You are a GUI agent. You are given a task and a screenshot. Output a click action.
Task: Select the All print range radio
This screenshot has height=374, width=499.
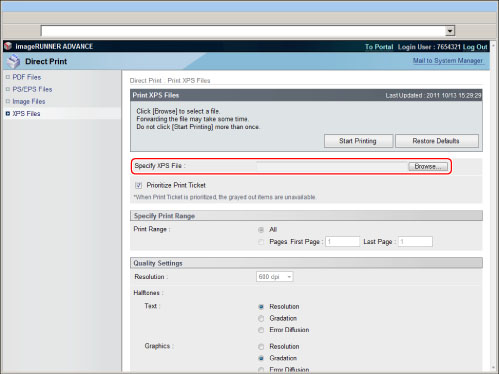pos(261,230)
